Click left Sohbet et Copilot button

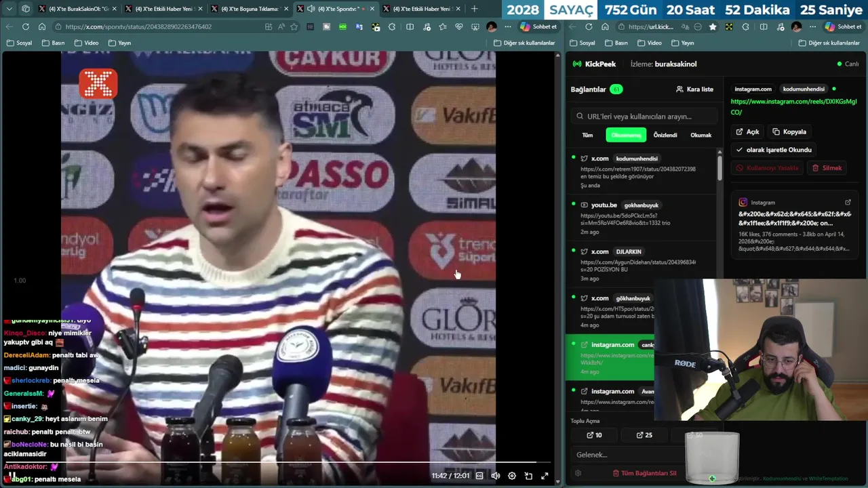539,26
